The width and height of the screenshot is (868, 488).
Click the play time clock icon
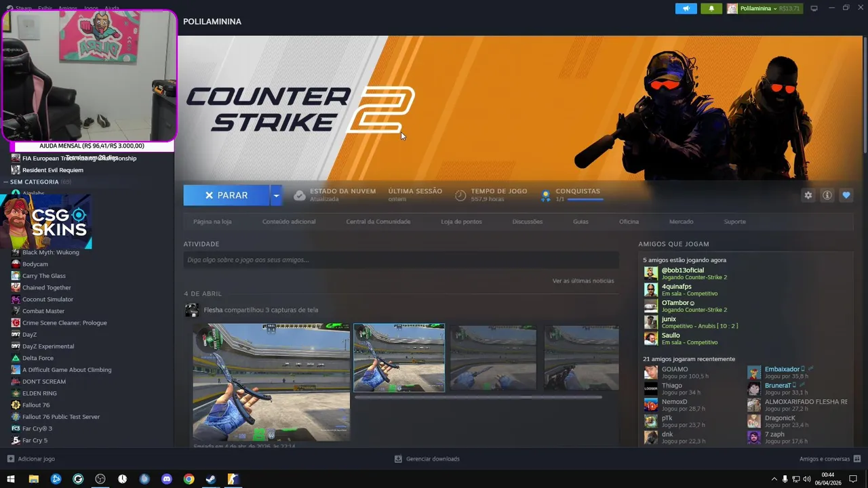(460, 195)
